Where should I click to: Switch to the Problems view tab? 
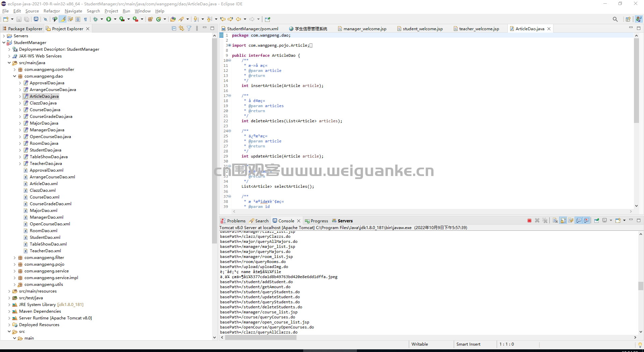click(233, 221)
